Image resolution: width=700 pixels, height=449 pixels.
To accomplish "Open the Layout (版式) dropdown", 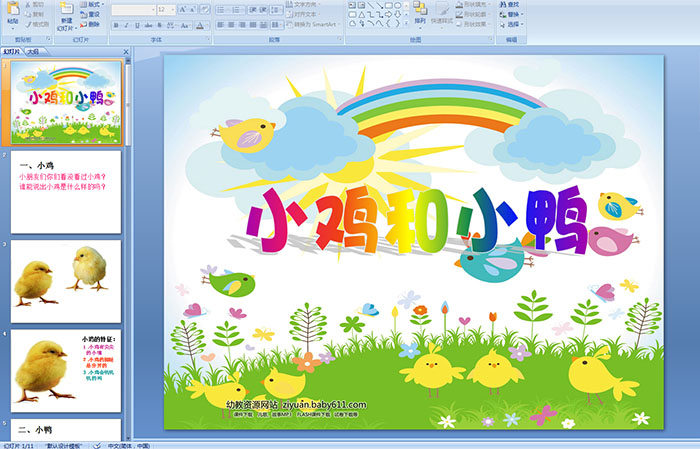I will pyautogui.click(x=92, y=4).
